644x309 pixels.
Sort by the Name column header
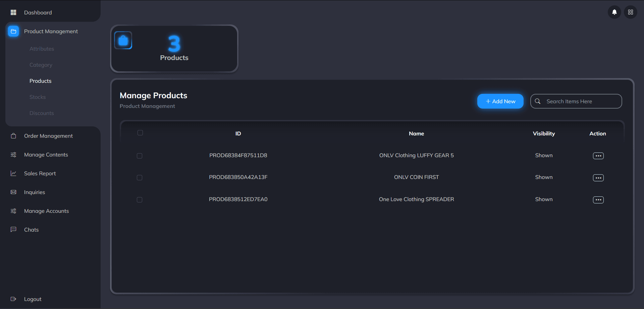(417, 133)
